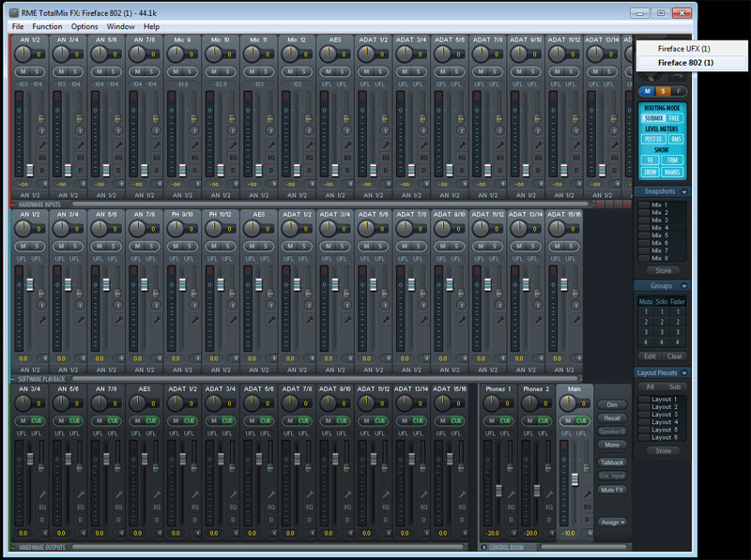Viewport: 751px width, 560px height.
Task: Open the settings wrench on the Main channel
Action: pos(588,492)
